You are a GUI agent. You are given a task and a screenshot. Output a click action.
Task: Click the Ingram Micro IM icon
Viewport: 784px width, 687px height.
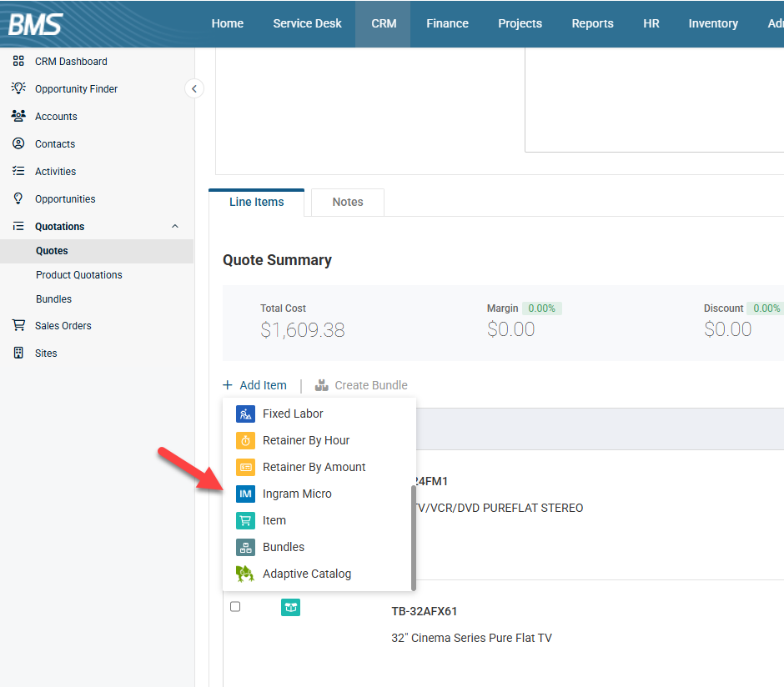coord(245,494)
